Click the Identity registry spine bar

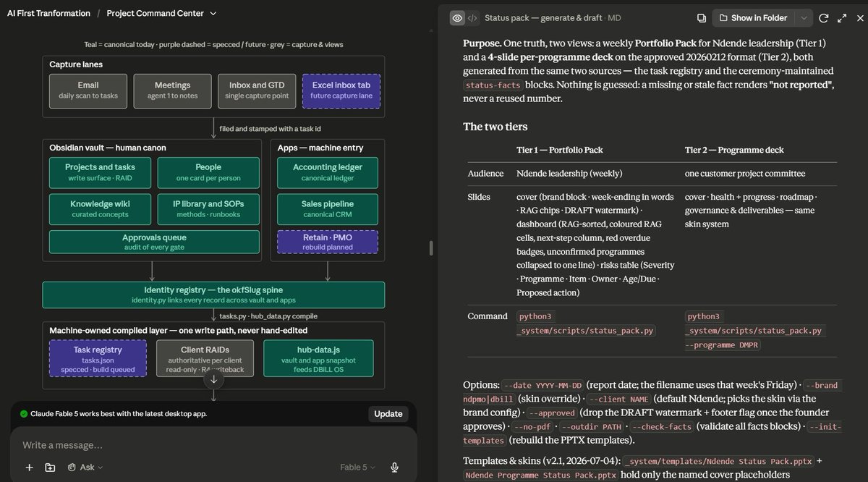213,295
